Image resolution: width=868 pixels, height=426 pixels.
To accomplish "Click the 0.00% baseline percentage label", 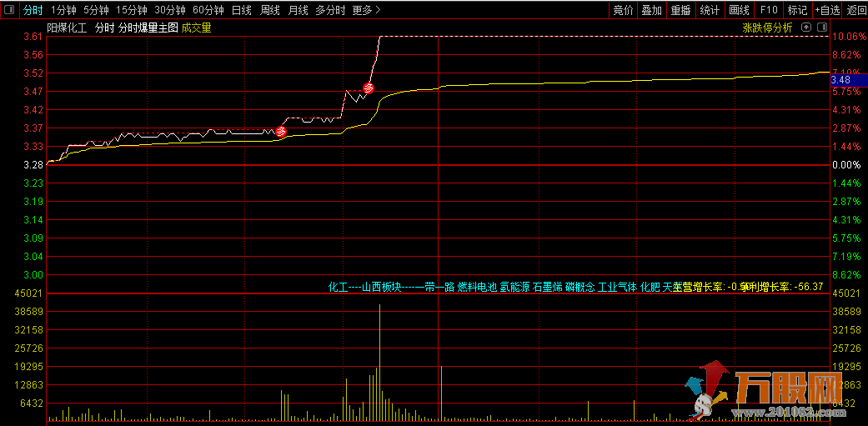I will pyautogui.click(x=847, y=165).
